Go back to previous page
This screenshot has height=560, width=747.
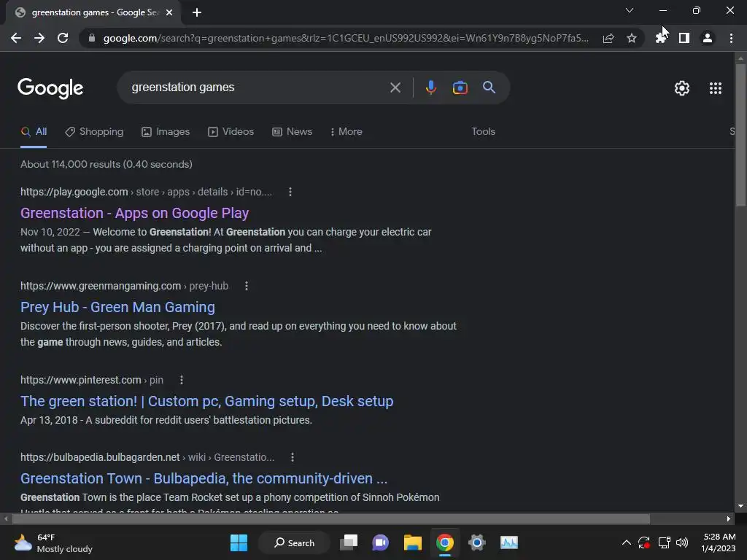16,38
